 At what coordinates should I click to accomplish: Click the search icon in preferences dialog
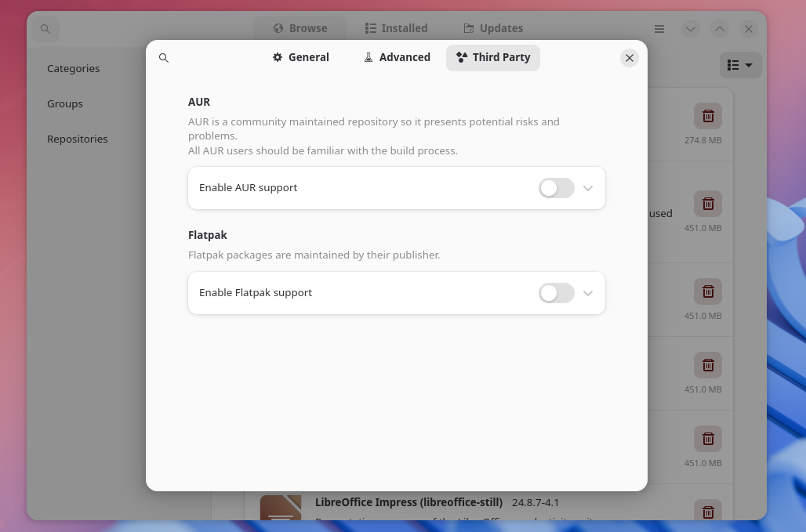point(163,58)
